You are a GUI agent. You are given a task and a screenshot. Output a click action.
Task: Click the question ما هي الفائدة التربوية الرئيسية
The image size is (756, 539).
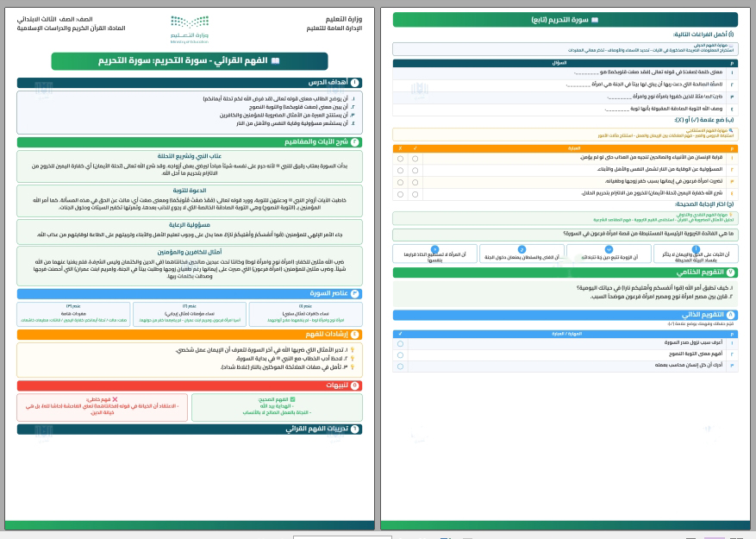(x=648, y=234)
